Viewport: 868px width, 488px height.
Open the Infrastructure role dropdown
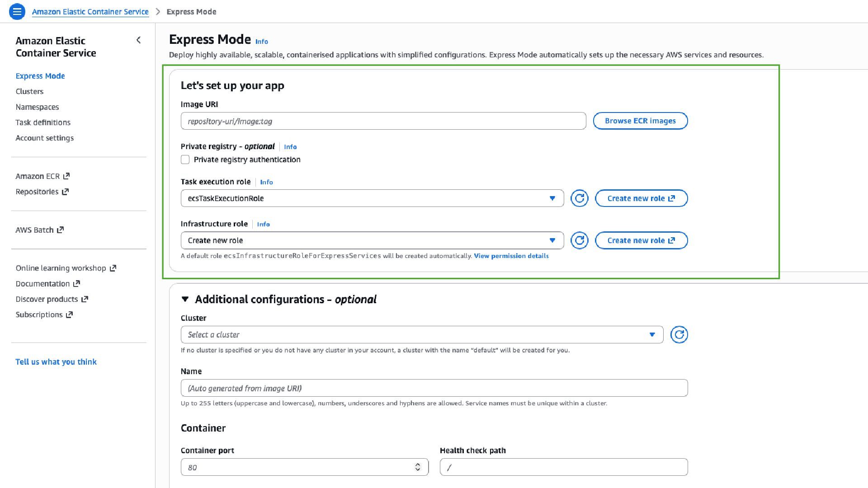tap(372, 240)
